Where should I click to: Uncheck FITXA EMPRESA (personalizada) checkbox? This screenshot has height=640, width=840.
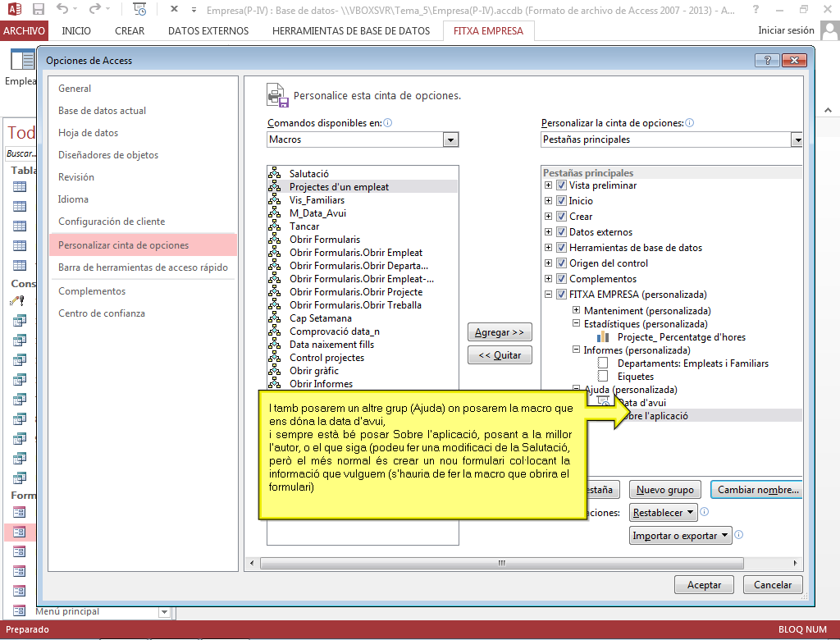click(561, 295)
